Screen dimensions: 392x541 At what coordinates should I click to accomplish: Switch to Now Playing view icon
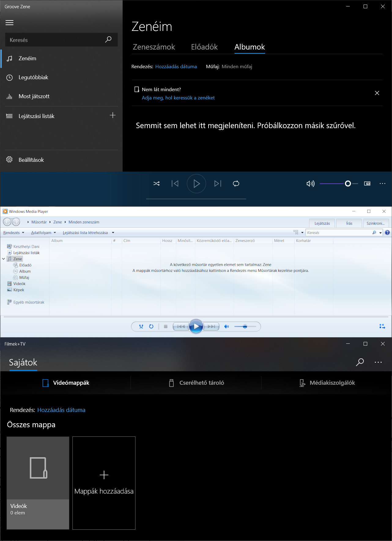tap(382, 326)
